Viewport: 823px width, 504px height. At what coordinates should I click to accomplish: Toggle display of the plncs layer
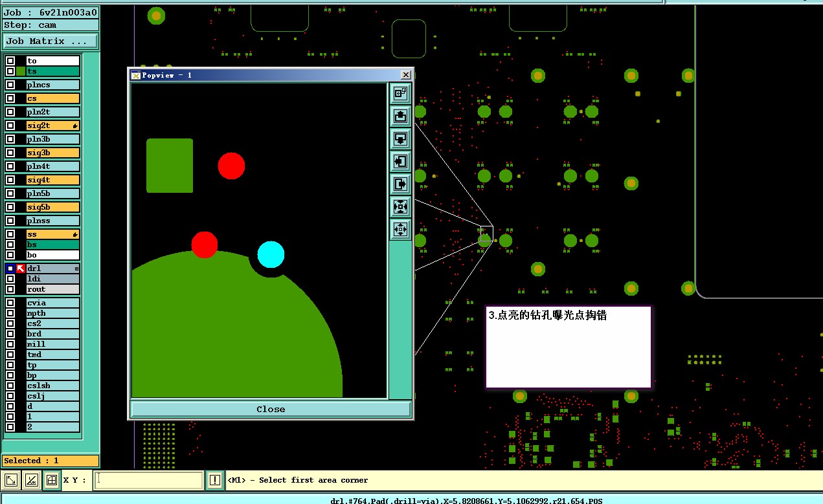(10, 85)
